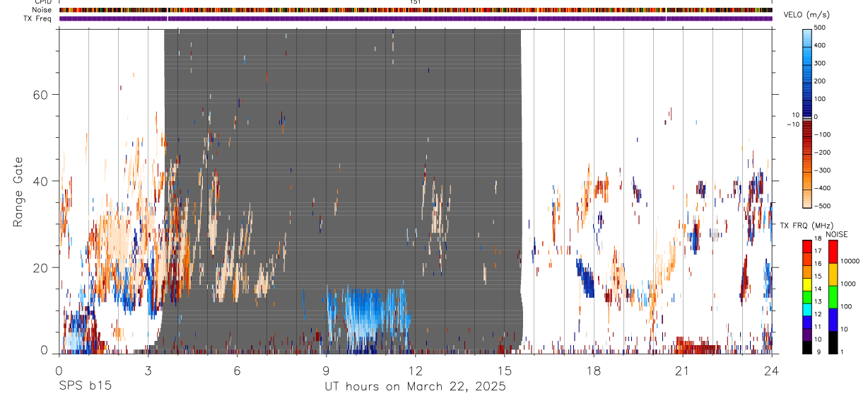The image size is (868, 401).
Task: Click the 'NOISE' legend title
Action: [838, 234]
